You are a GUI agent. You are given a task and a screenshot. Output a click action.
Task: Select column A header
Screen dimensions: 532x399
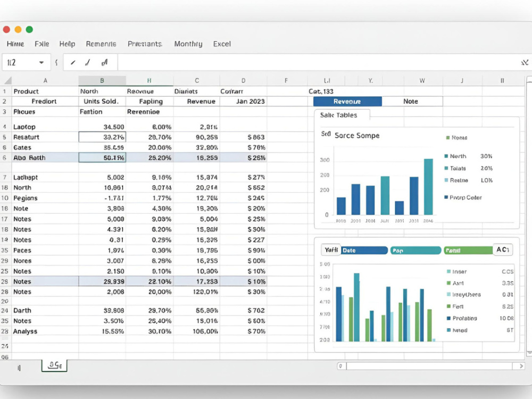coord(45,80)
